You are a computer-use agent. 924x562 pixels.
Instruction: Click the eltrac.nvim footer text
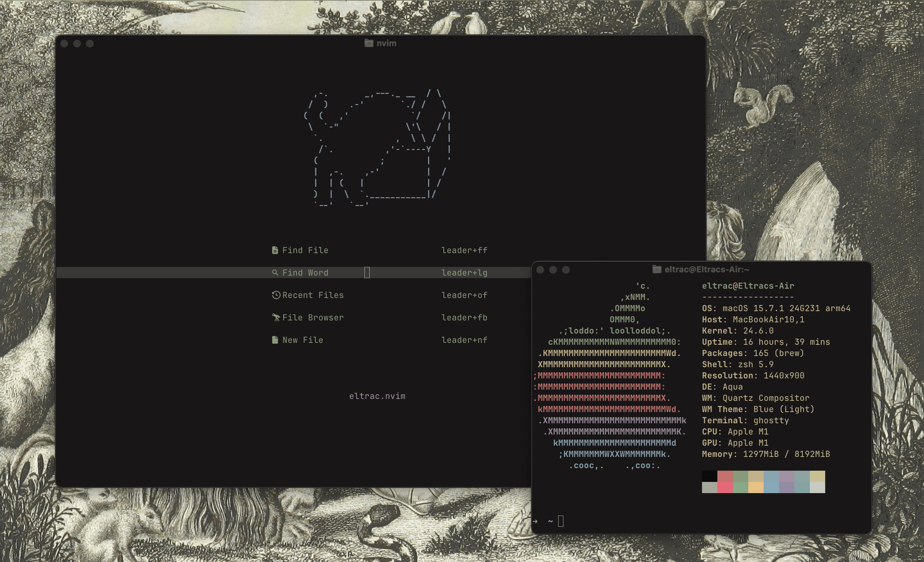coord(377,396)
